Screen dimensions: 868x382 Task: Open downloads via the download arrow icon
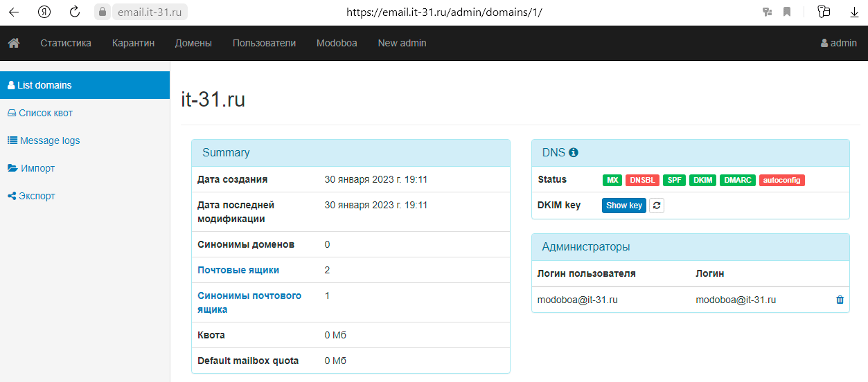click(854, 12)
